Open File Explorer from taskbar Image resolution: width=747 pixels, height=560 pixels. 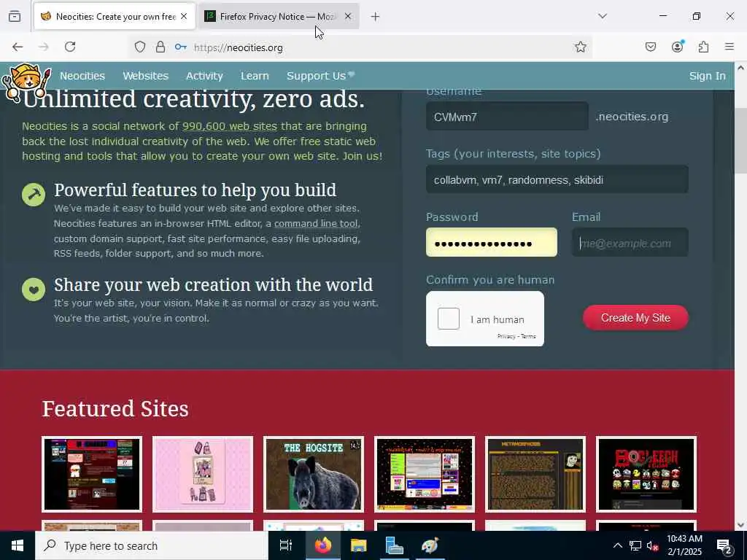point(359,545)
